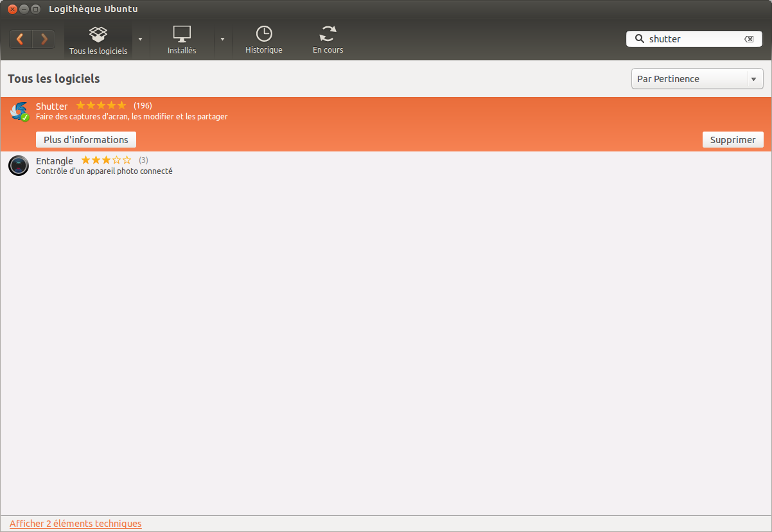
Task: Open the Tous les logiciels section
Action: click(98, 40)
